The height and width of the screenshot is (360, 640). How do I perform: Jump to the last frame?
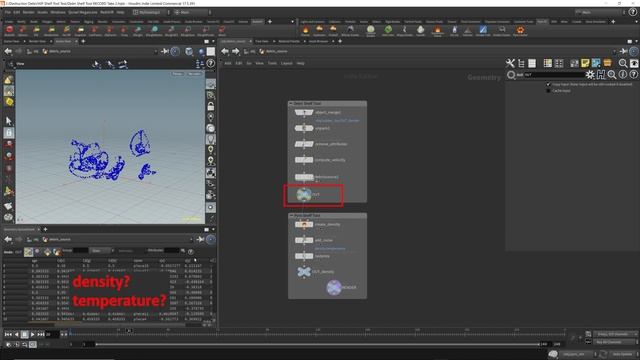click(41, 334)
